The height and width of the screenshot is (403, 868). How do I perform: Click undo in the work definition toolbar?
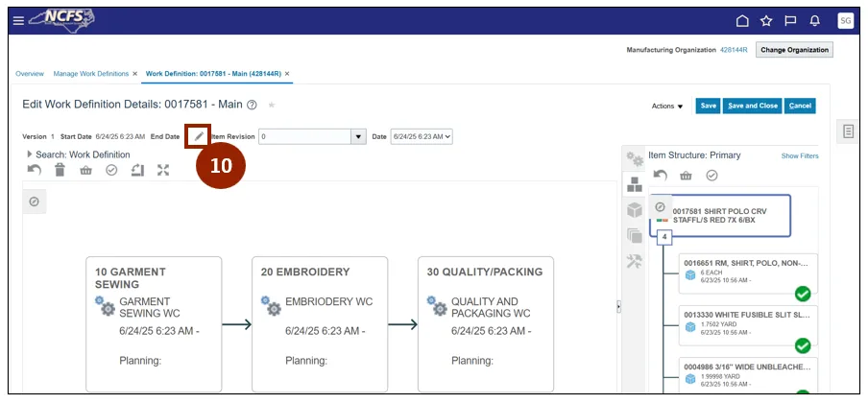point(35,170)
